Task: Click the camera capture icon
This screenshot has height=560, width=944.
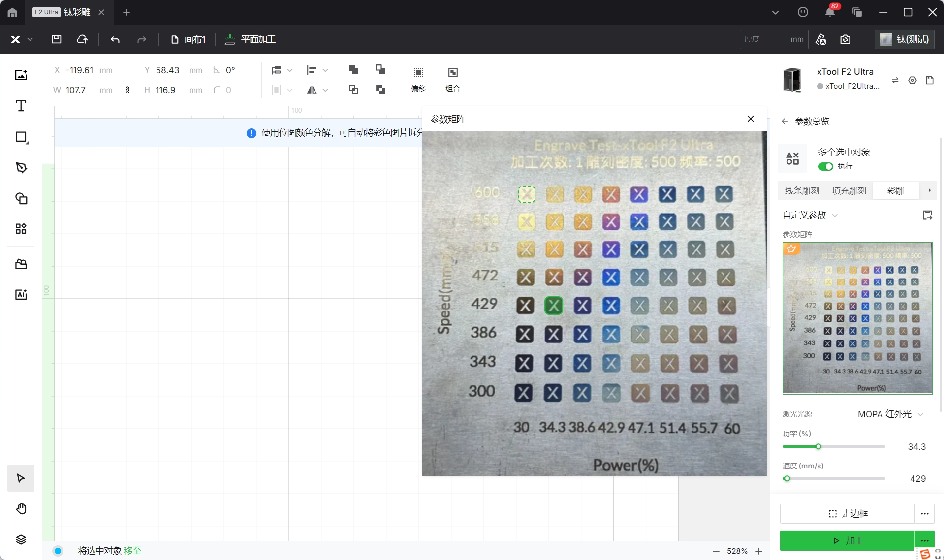Action: [845, 39]
